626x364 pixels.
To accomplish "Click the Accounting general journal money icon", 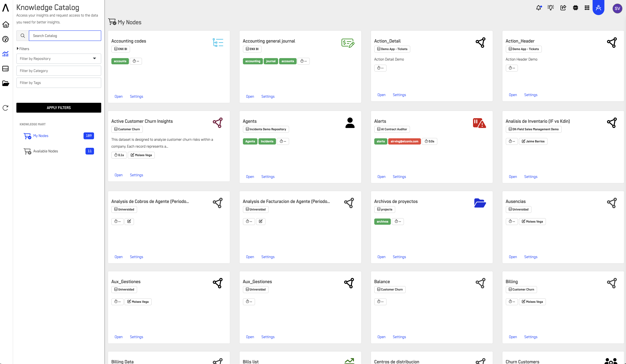I will tap(348, 43).
